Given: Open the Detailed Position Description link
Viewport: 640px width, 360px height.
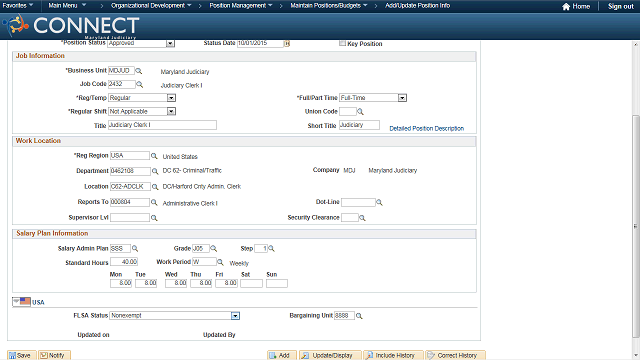Looking at the screenshot, I should coord(427,129).
